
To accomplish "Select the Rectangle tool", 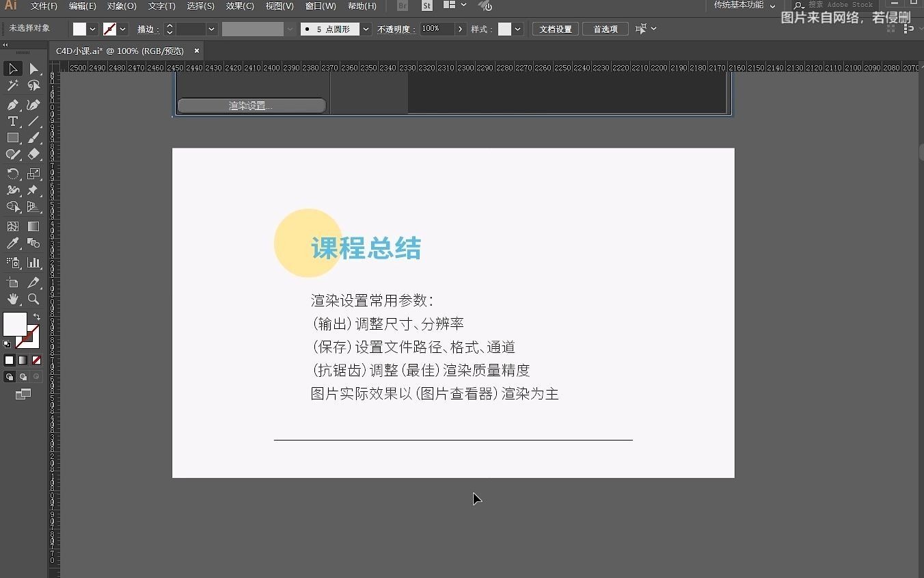I will coord(13,137).
